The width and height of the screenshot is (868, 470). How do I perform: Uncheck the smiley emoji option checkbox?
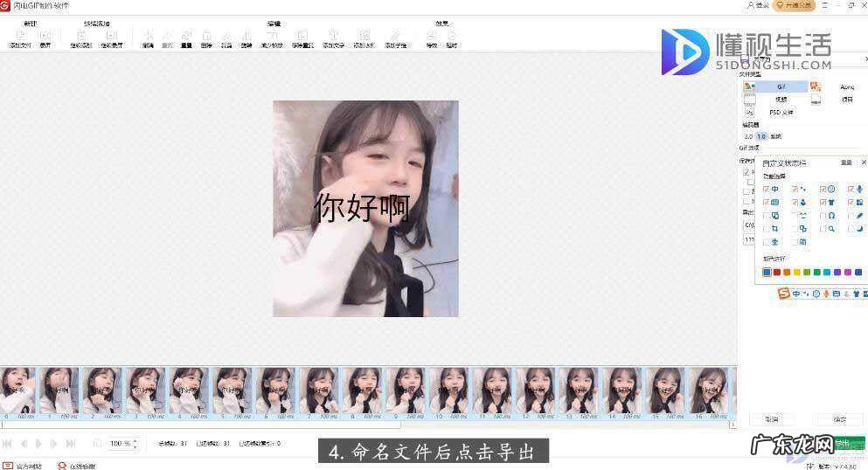tap(823, 189)
